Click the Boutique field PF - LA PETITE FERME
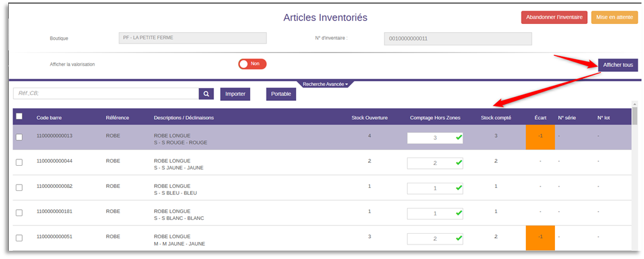Image resolution: width=644 pixels, height=259 pixels. [x=192, y=38]
